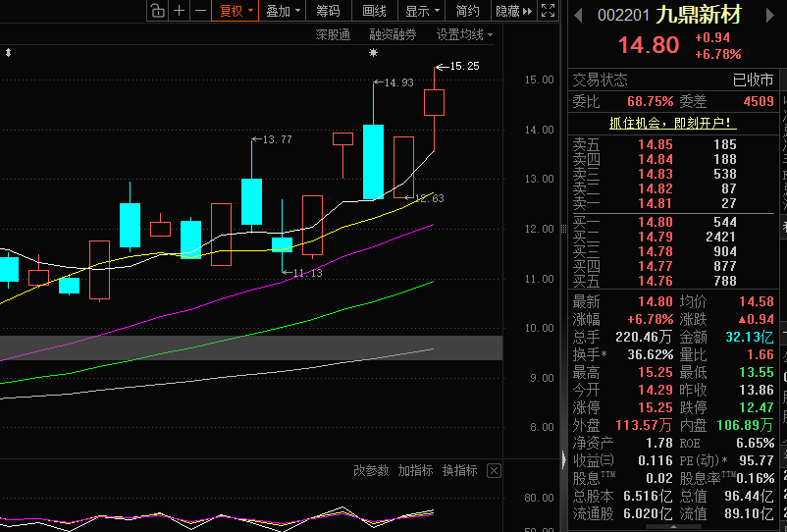787x532 pixels.
Task: Click stock code 002201
Action: pyautogui.click(x=624, y=16)
